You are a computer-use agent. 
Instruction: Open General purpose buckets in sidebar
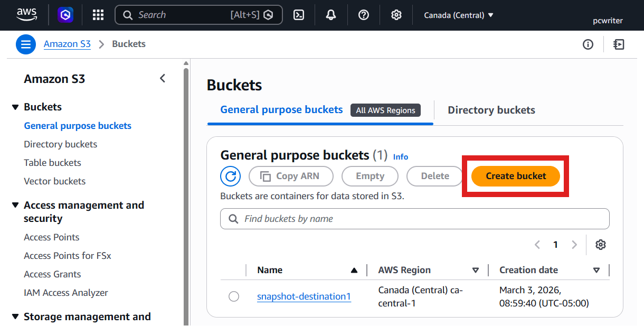pos(78,126)
